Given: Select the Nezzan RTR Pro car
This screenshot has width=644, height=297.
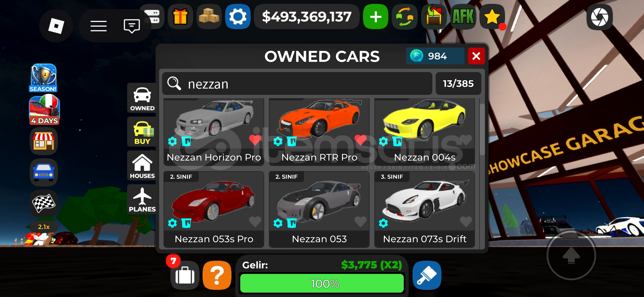Looking at the screenshot, I should pos(319,132).
